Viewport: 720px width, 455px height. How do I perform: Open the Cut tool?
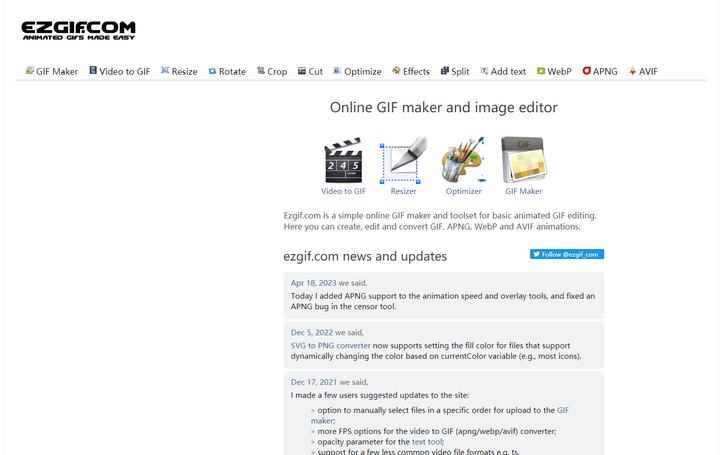(x=310, y=72)
